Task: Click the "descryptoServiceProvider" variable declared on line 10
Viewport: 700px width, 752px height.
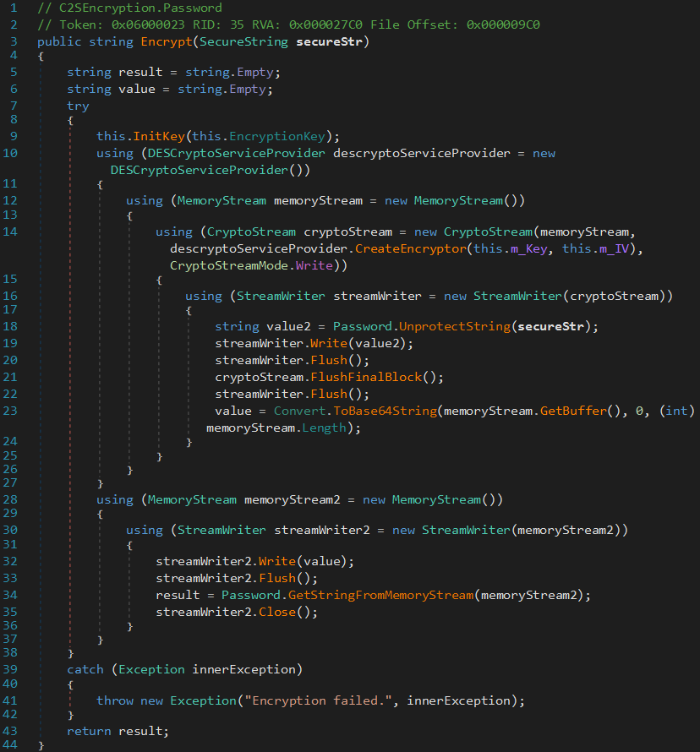Action: (x=422, y=153)
